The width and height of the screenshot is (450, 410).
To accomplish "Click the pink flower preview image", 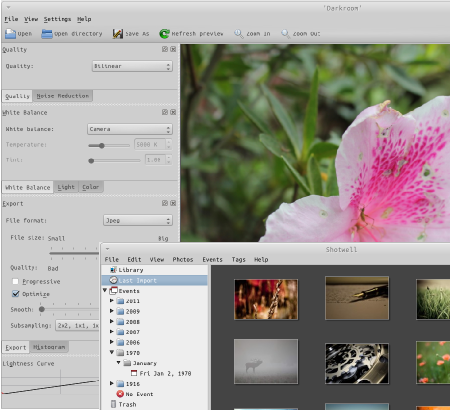I will click(x=315, y=143).
